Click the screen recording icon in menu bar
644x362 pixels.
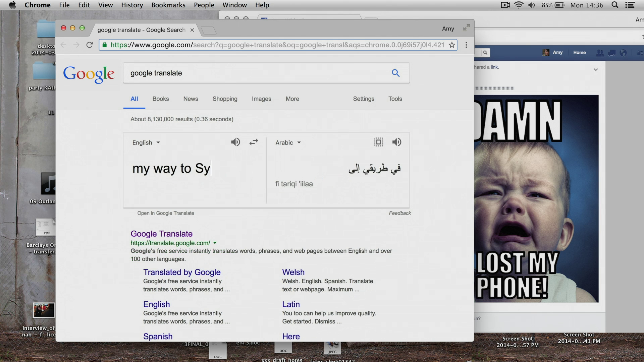pos(505,5)
